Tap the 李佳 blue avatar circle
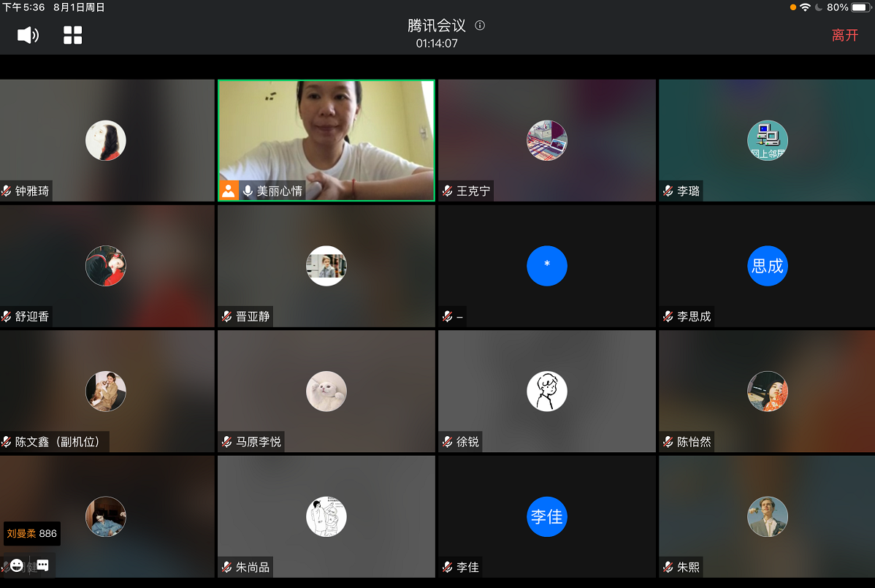Image resolution: width=875 pixels, height=588 pixels. (546, 517)
